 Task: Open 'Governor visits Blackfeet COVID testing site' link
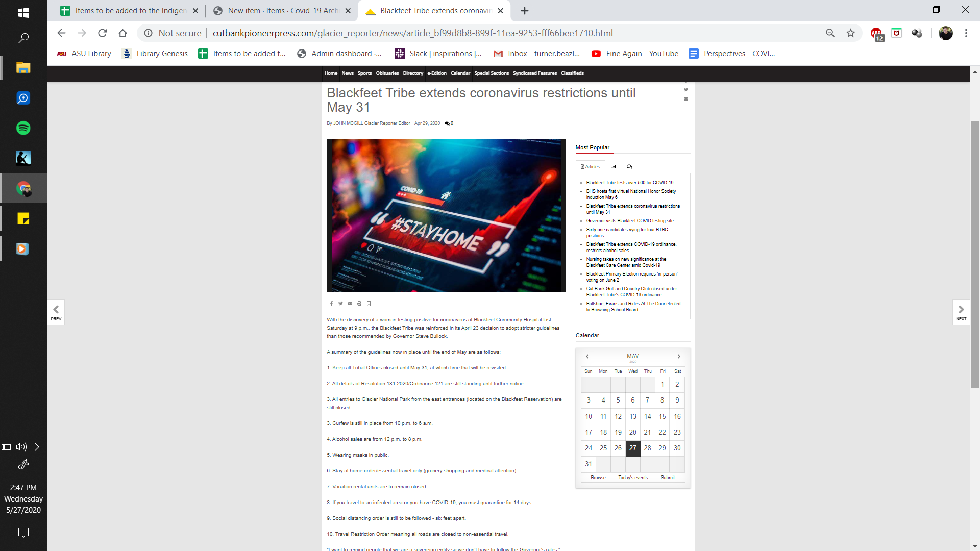click(x=630, y=221)
